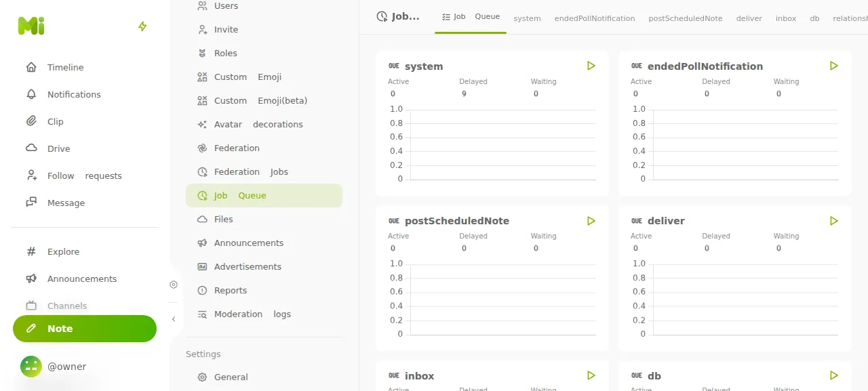Open Invite in the admin menu
The image size is (868, 391).
click(x=264, y=30)
